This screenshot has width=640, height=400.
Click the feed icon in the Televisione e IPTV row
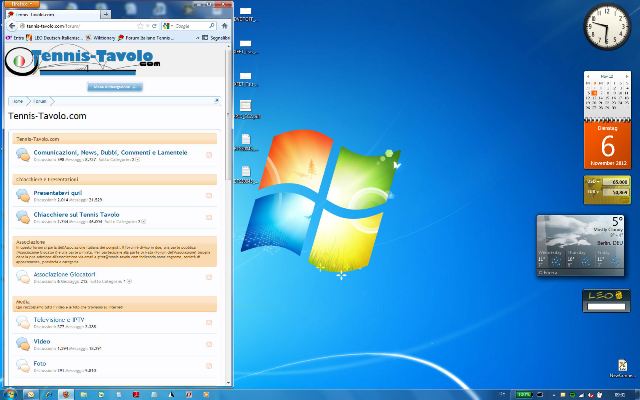(209, 322)
